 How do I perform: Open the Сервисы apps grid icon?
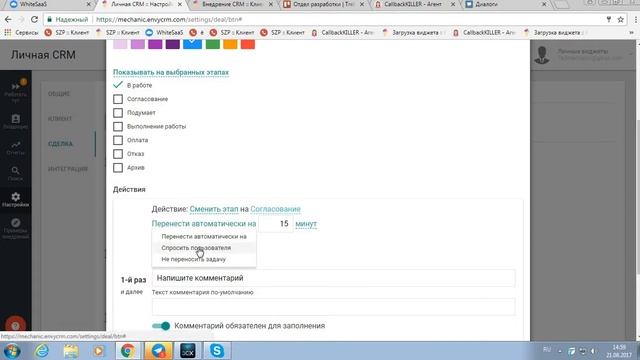click(7, 32)
